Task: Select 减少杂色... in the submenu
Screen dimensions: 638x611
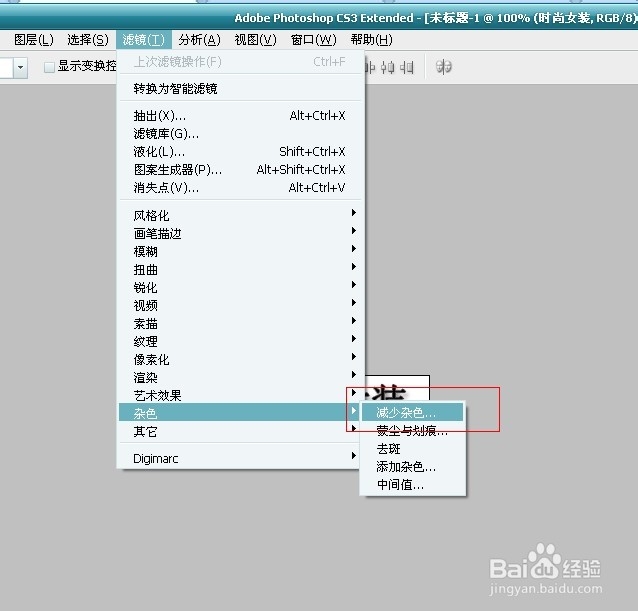Action: click(413, 413)
